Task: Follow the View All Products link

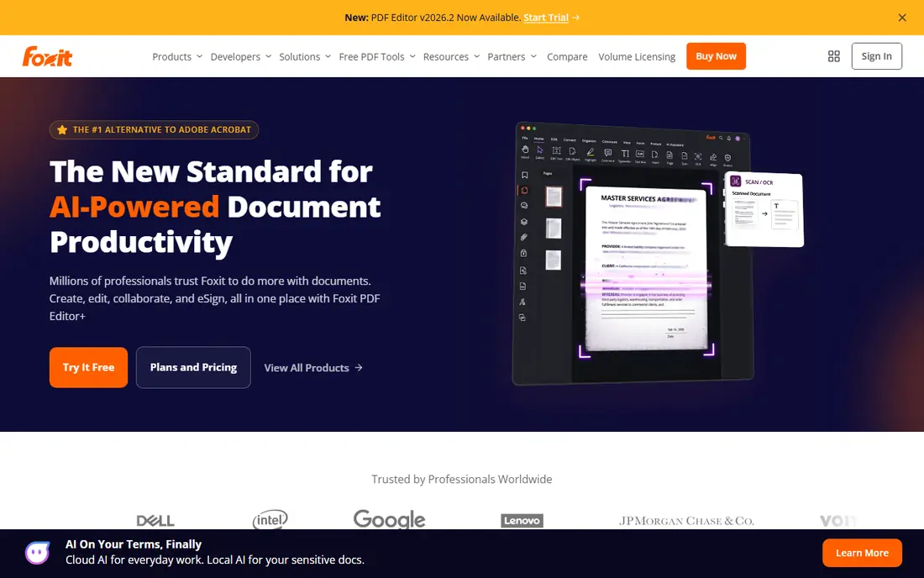Action: (x=313, y=368)
